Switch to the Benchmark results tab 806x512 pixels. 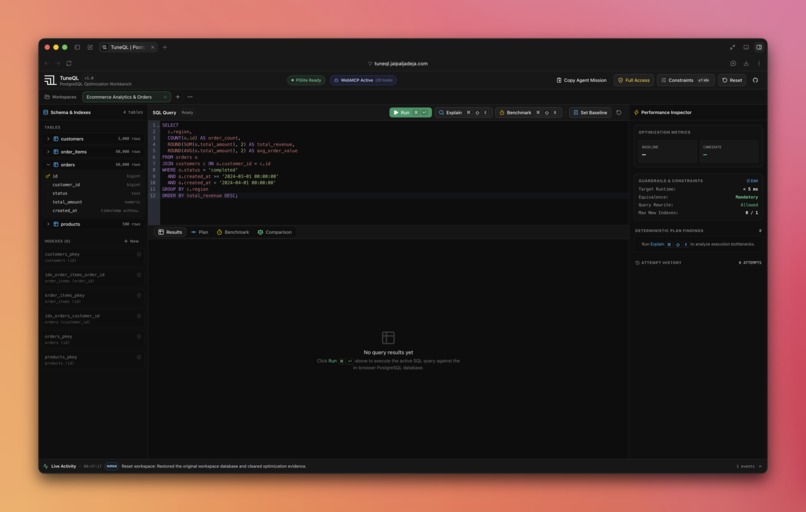click(233, 232)
